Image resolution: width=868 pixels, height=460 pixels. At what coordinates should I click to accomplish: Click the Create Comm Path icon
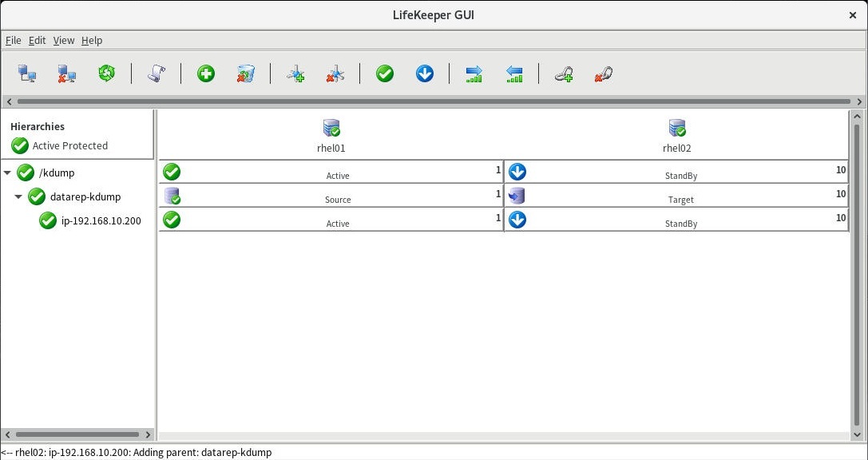(x=295, y=74)
